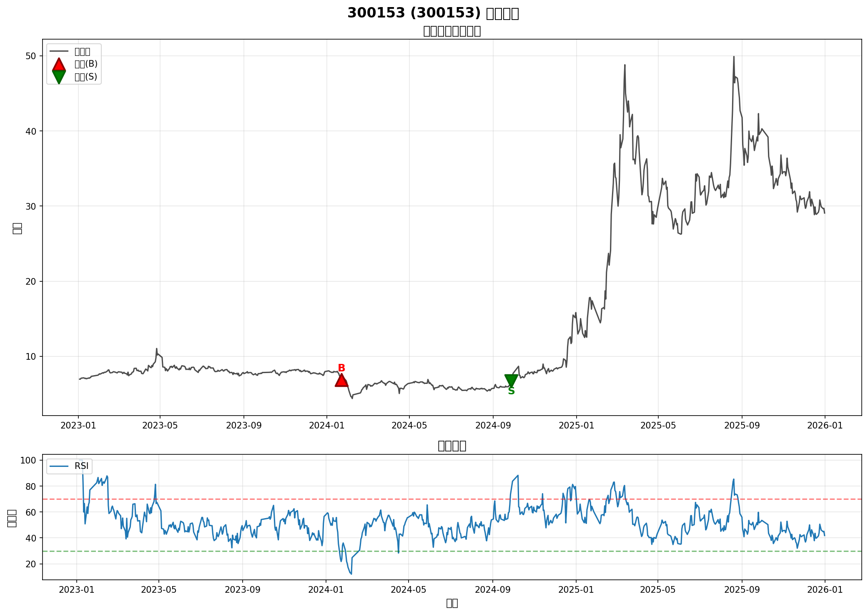Click the 2023-05 tick label under price chart
This screenshot has width=868, height=614.
click(160, 426)
